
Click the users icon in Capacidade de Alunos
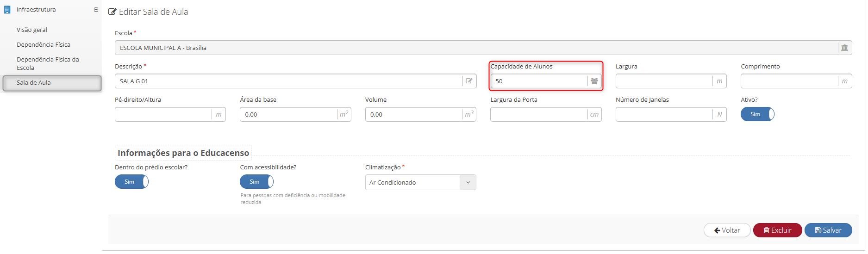point(594,81)
